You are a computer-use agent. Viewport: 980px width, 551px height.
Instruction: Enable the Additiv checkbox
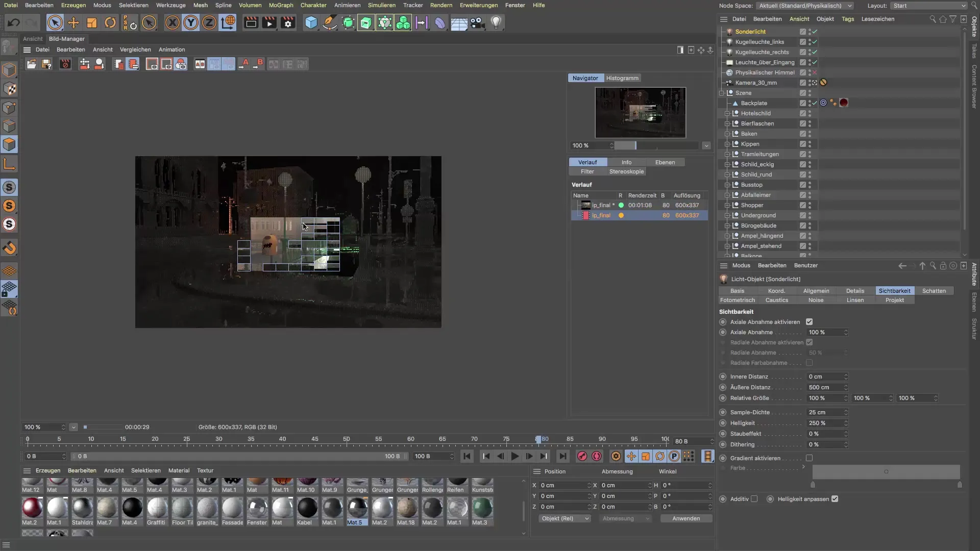754,499
